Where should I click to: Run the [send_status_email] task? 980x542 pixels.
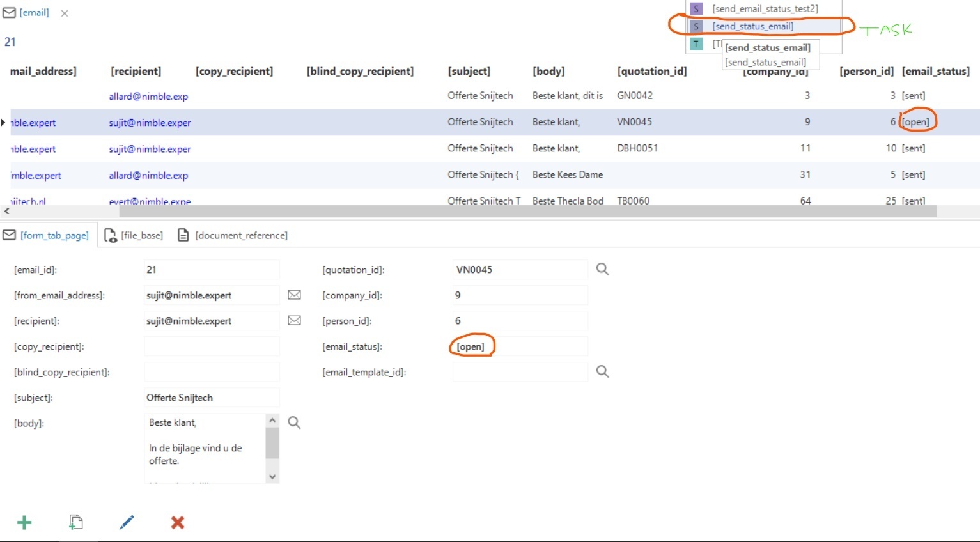[x=753, y=26]
